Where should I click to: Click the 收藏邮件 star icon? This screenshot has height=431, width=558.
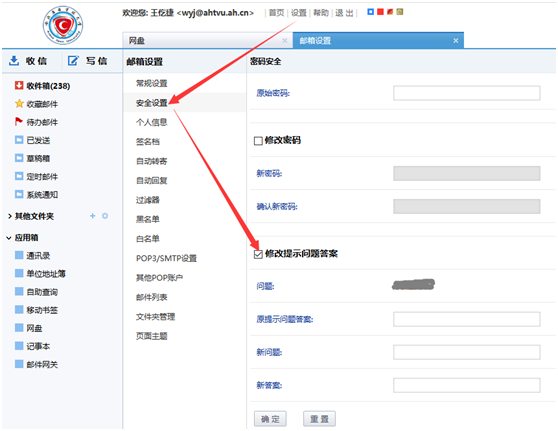pos(19,104)
